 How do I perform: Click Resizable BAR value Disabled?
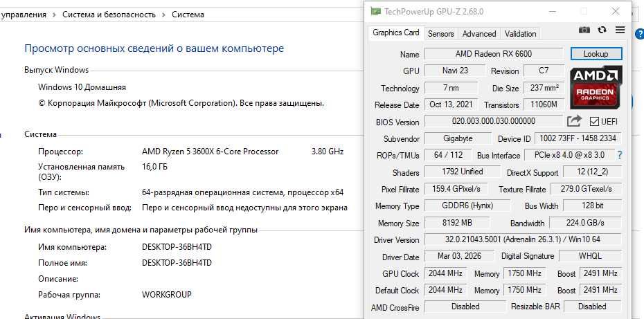click(x=592, y=307)
